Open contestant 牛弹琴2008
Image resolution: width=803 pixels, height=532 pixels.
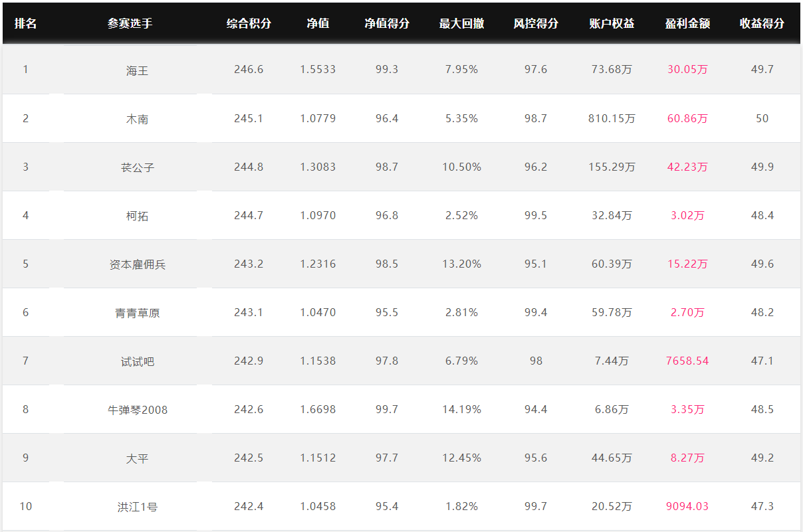tap(137, 410)
